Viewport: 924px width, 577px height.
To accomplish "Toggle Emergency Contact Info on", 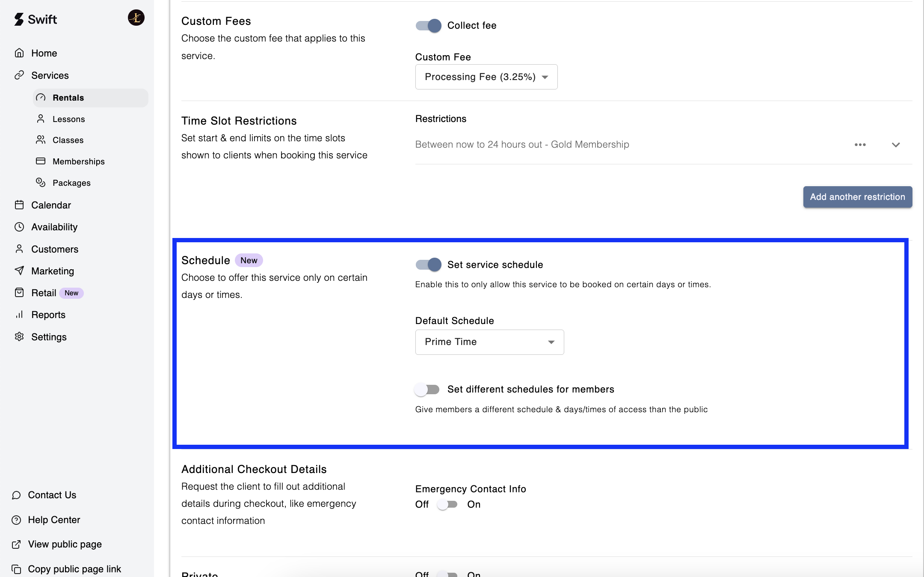I will [x=447, y=504].
